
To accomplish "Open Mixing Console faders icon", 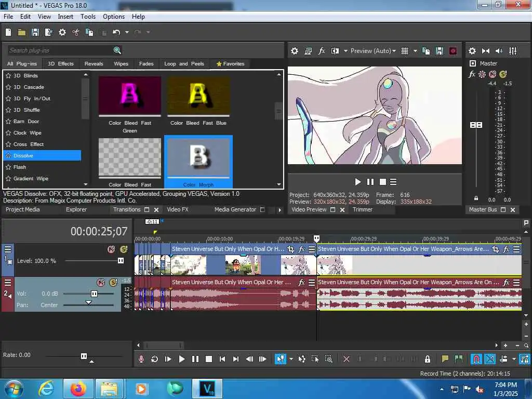I will pos(513,51).
